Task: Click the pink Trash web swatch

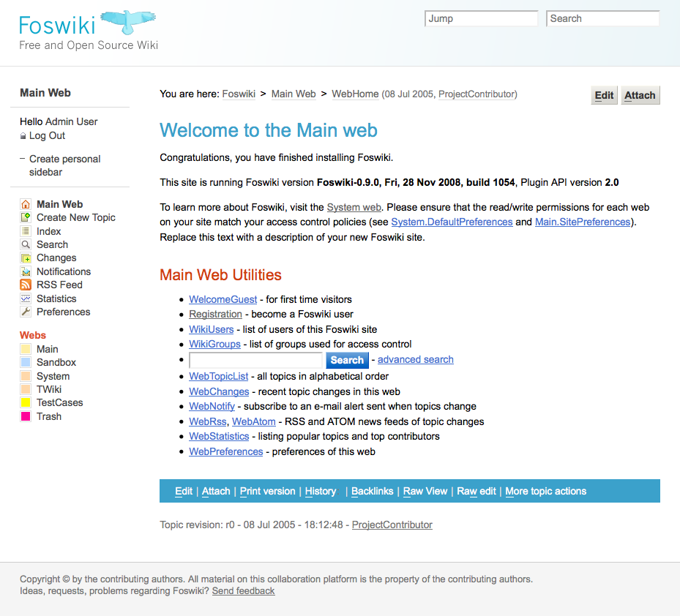Action: point(26,416)
